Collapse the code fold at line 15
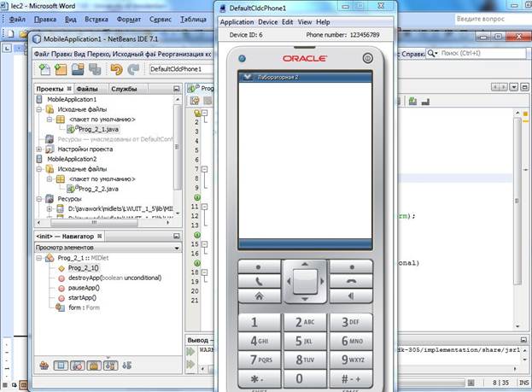This screenshot has height=392, width=532. click(205, 244)
